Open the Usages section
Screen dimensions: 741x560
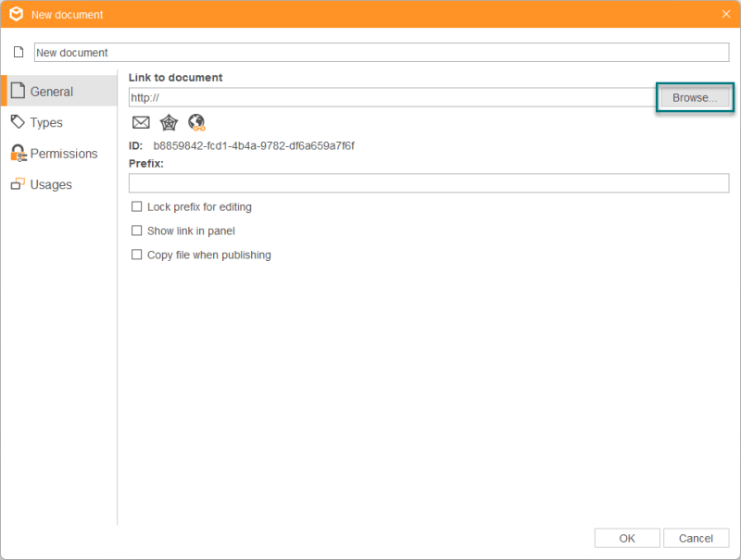pyautogui.click(x=52, y=183)
